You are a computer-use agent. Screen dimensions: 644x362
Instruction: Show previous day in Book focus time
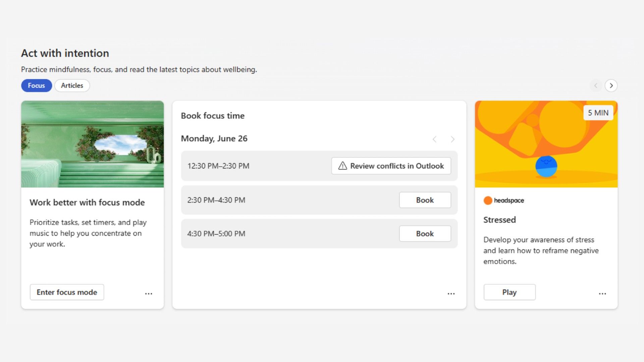point(434,139)
